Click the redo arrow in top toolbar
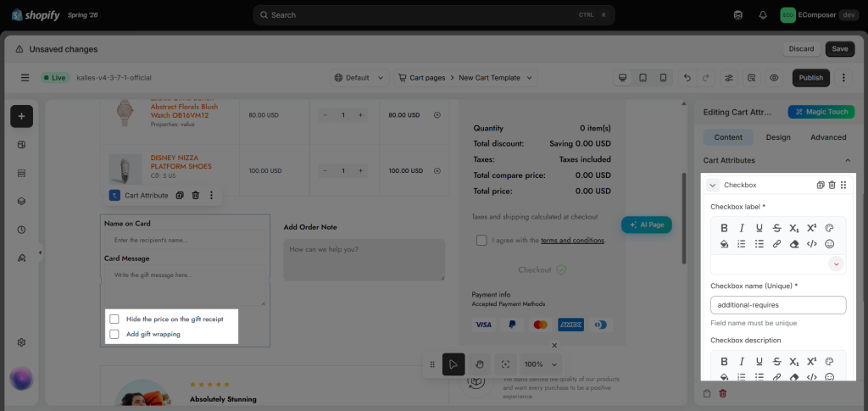The height and width of the screenshot is (411, 868). click(705, 78)
